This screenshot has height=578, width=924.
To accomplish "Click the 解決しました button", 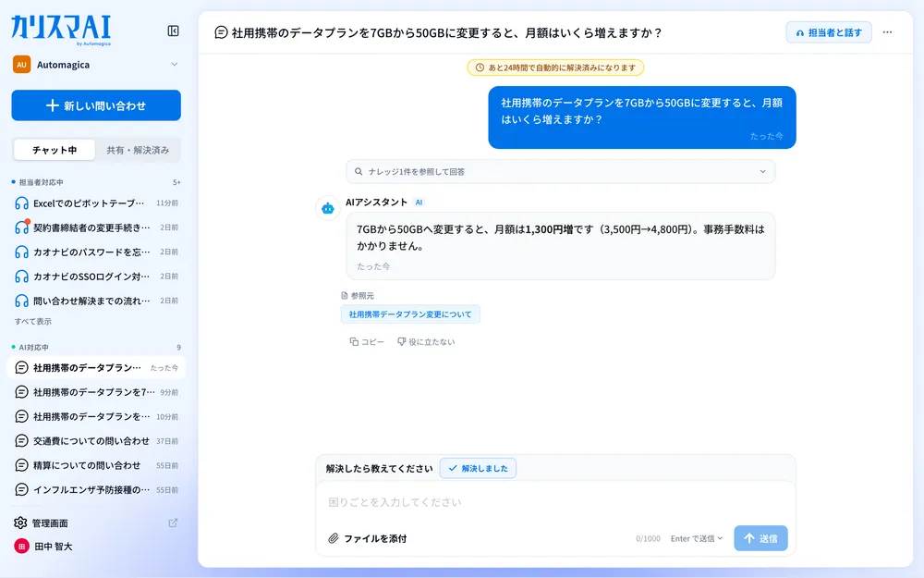I will click(x=478, y=468).
